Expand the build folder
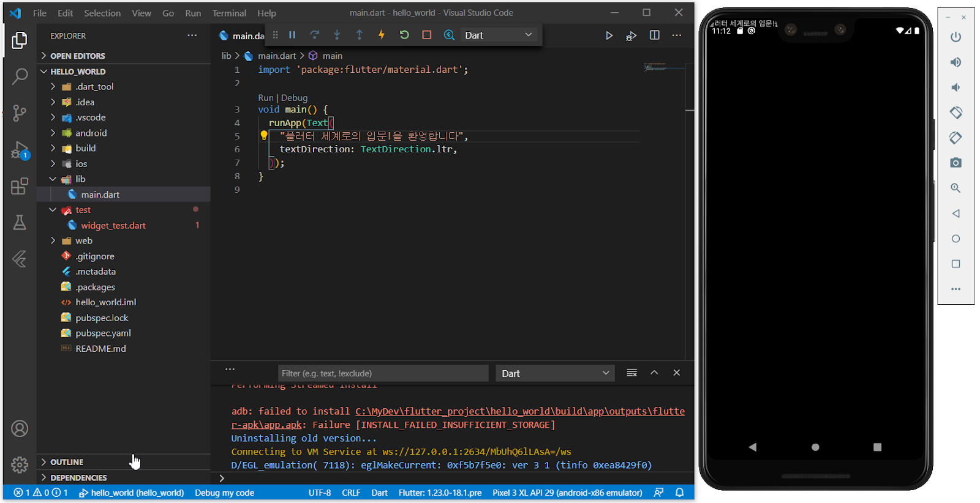Viewport: 980px width, 503px height. tap(124, 148)
